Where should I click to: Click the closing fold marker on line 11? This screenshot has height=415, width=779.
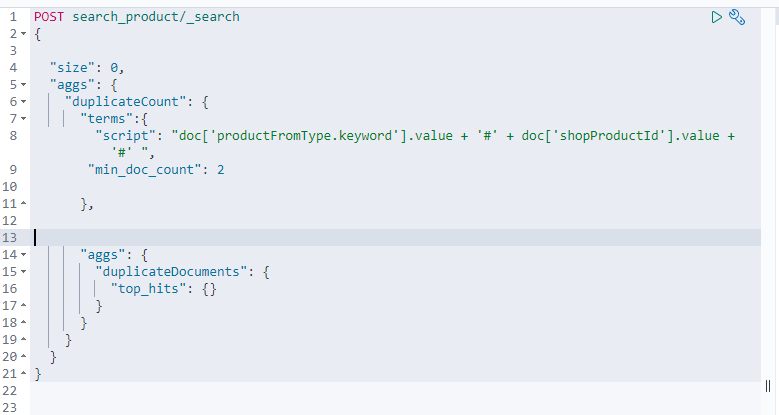[23, 203]
